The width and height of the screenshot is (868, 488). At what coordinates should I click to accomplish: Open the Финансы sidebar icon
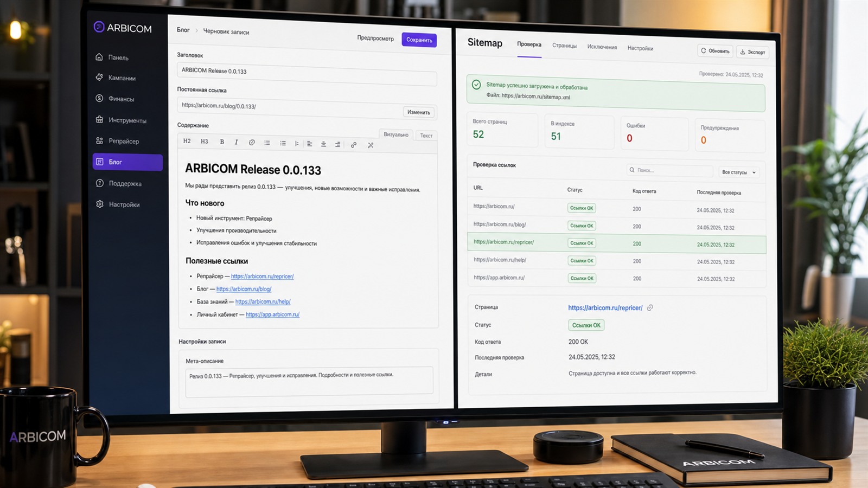coord(99,98)
